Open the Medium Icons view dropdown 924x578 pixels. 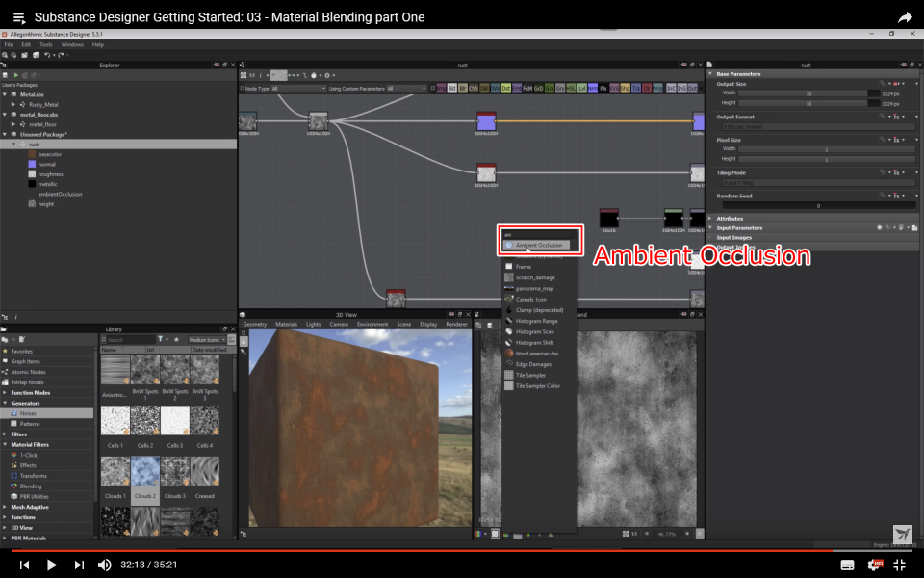pos(207,340)
